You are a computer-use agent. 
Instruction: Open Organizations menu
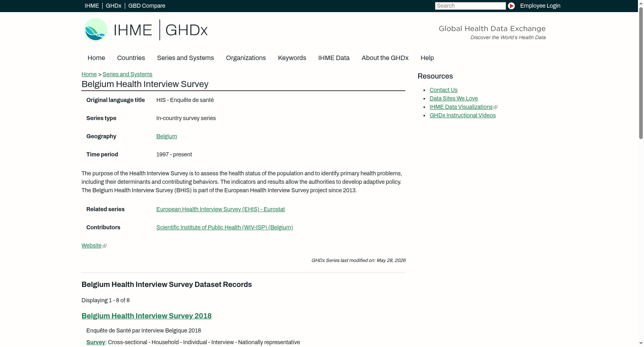point(246,58)
